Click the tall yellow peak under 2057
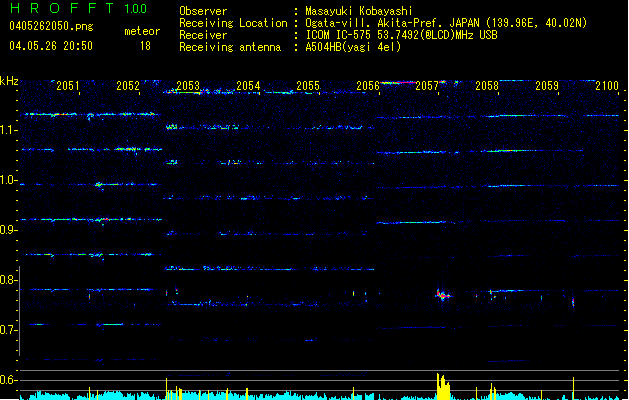629x400 pixels. (443, 386)
